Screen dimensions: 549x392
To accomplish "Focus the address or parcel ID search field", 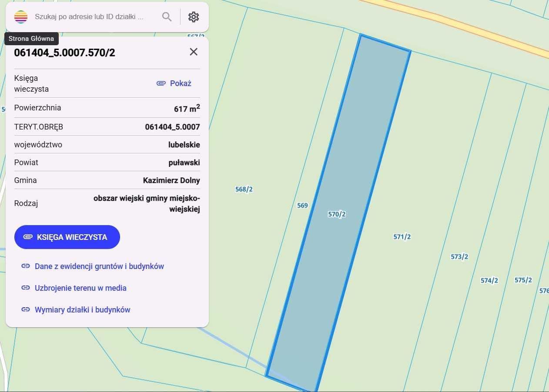I will coord(89,17).
